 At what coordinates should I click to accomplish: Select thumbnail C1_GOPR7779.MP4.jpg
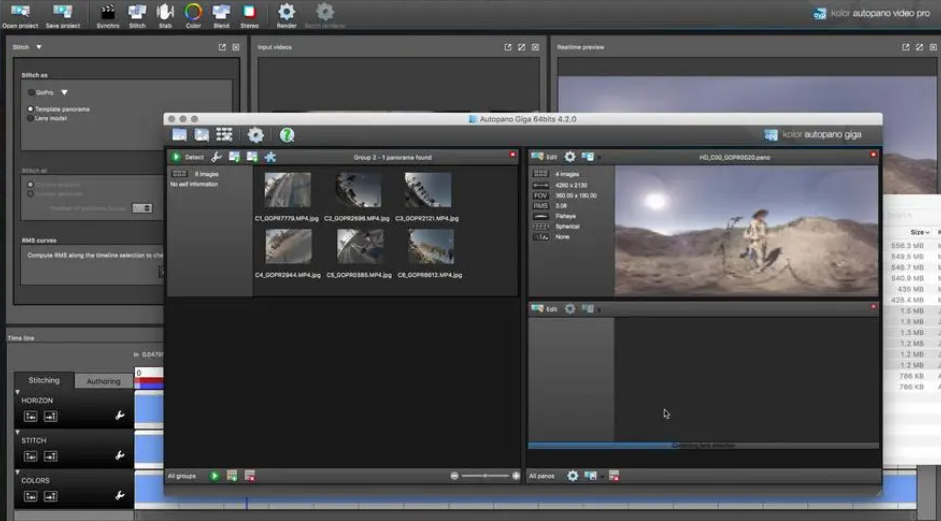coord(287,190)
